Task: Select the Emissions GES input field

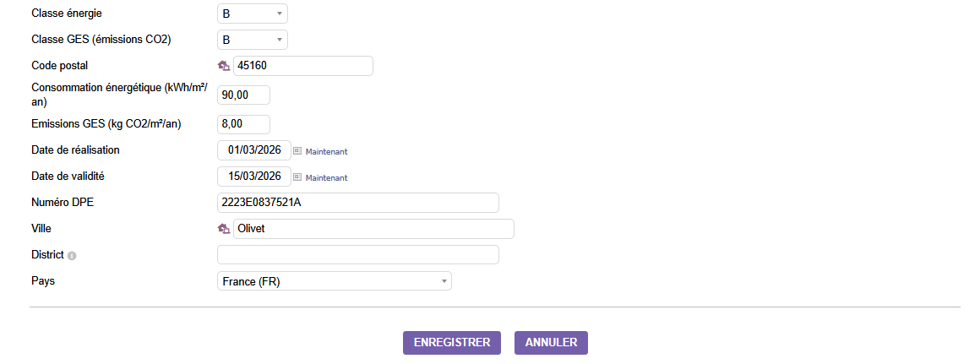Action: 243,124
